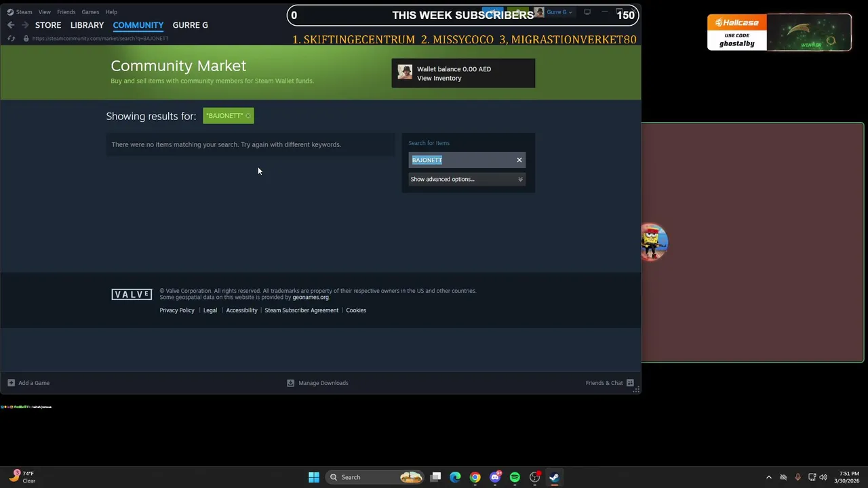Click the steamcommunity.com URL text
Image resolution: width=868 pixels, height=488 pixels.
(100, 39)
